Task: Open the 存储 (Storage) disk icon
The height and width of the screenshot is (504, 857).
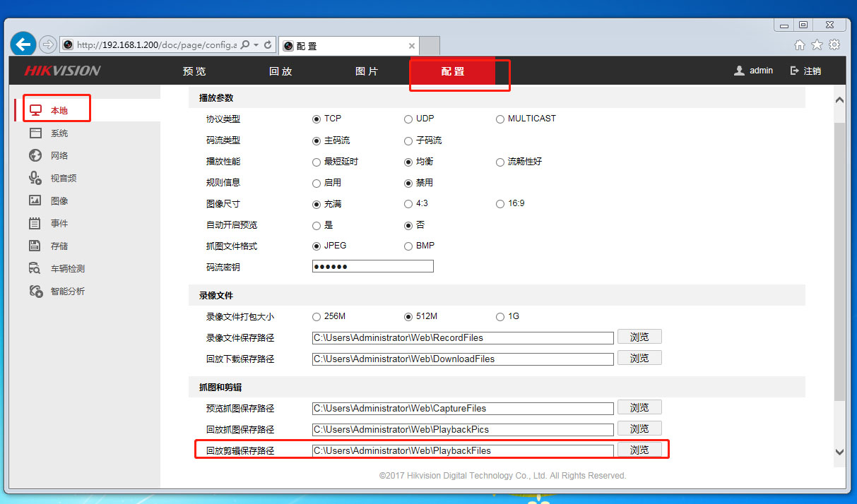Action: (x=35, y=246)
